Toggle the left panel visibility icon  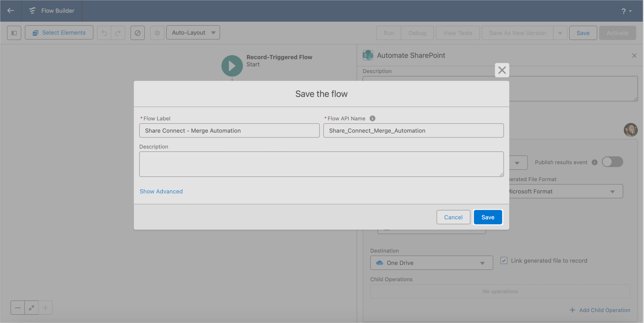tap(14, 32)
